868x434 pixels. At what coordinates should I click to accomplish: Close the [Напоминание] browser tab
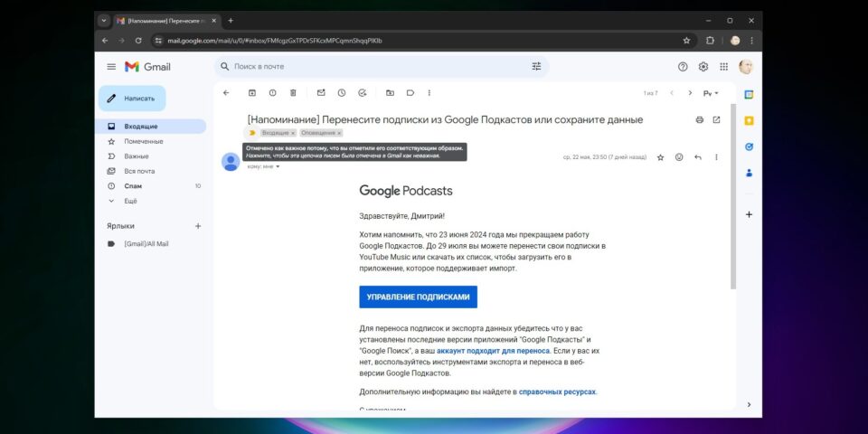click(214, 21)
